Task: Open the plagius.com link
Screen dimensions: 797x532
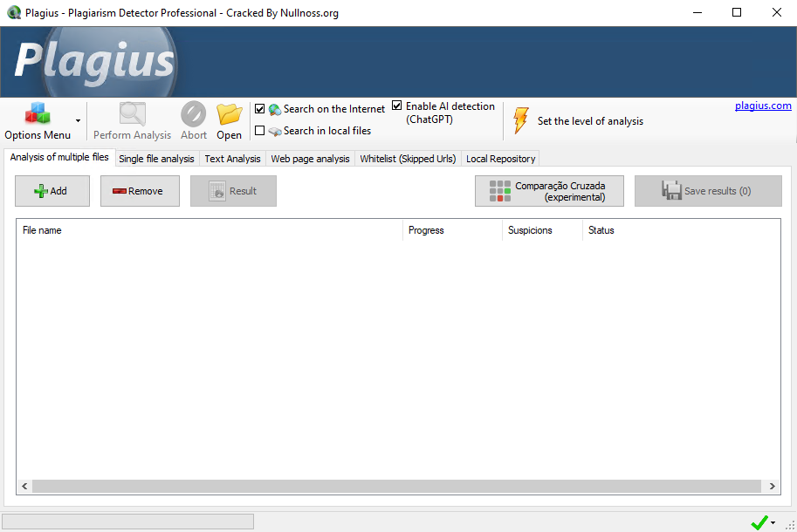Action: tap(763, 106)
